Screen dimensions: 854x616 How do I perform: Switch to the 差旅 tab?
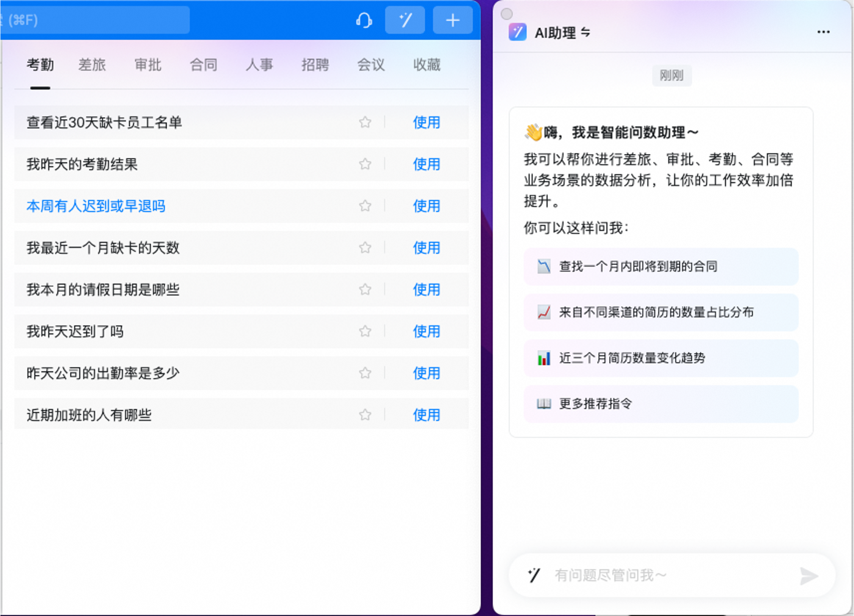pos(92,65)
